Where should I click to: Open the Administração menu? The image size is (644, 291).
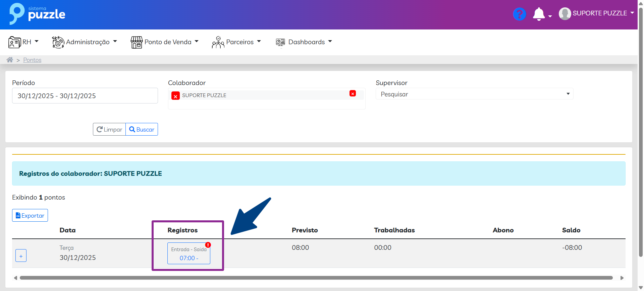85,42
